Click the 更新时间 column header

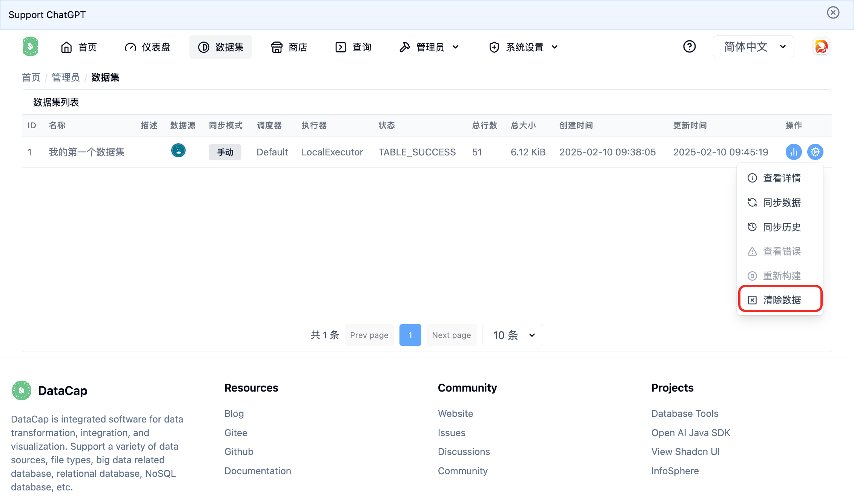[x=690, y=126]
